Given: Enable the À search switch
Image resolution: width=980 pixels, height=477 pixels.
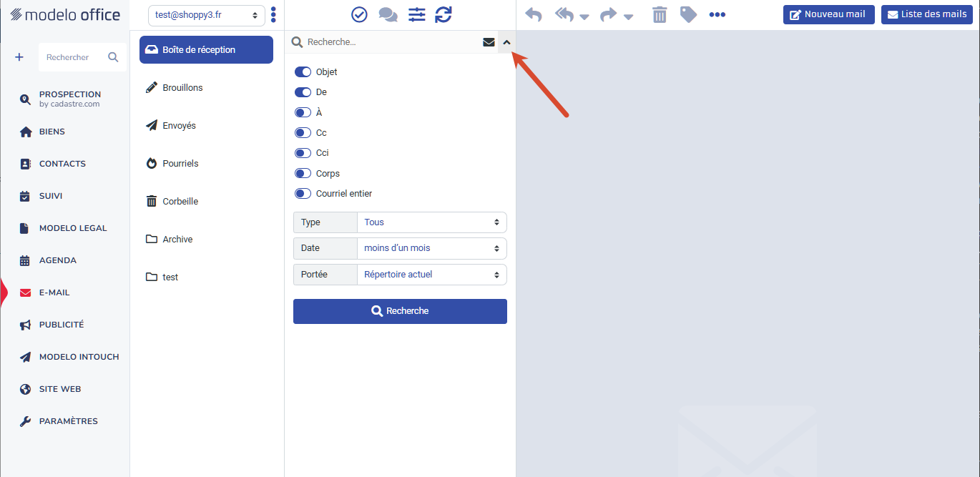Looking at the screenshot, I should [x=303, y=112].
